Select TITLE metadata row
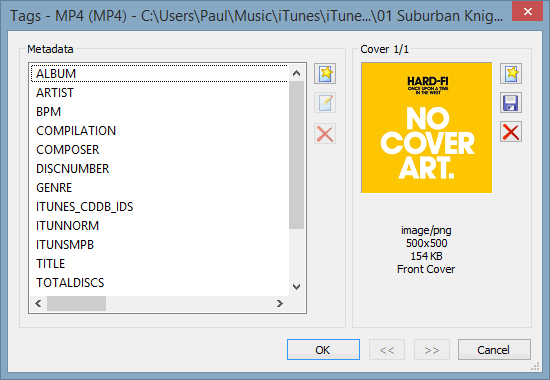The height and width of the screenshot is (380, 550). (x=159, y=264)
